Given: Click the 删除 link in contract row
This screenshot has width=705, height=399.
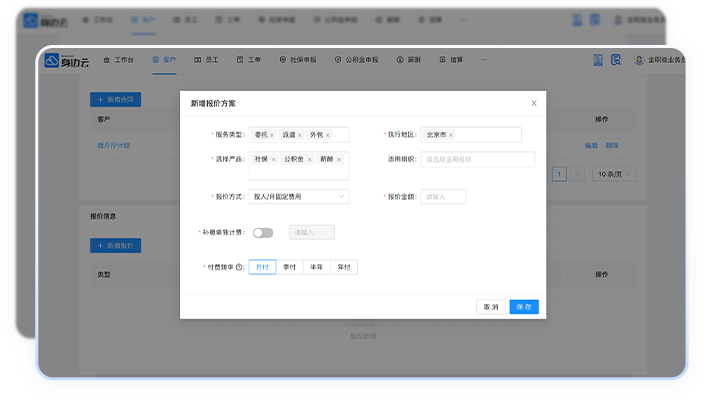Looking at the screenshot, I should 612,145.
